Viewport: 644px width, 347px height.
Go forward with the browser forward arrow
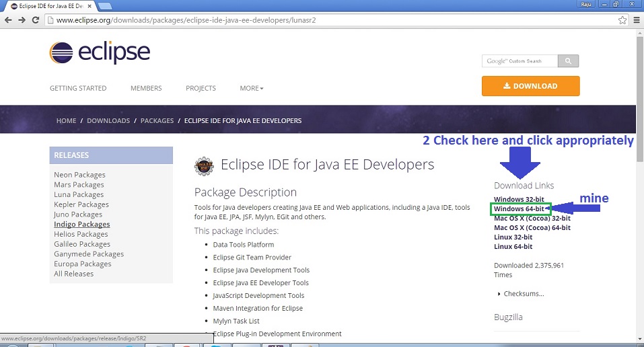point(22,20)
